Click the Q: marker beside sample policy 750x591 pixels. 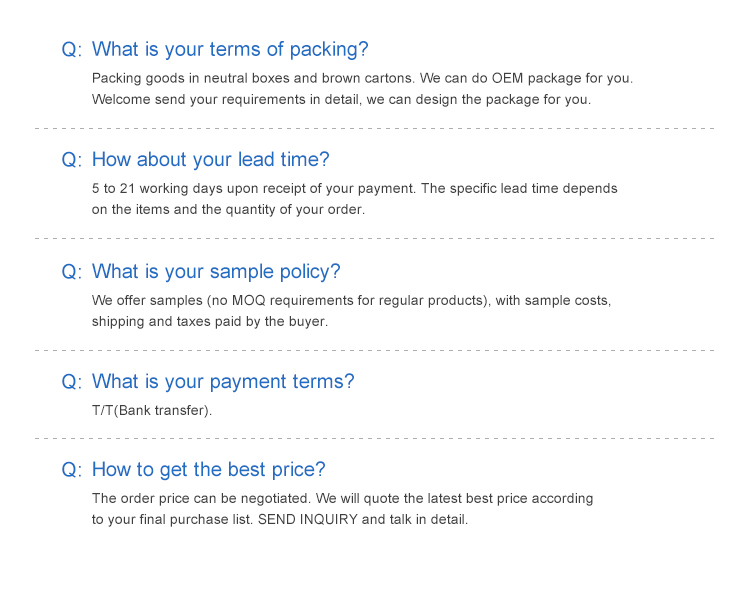point(72,271)
